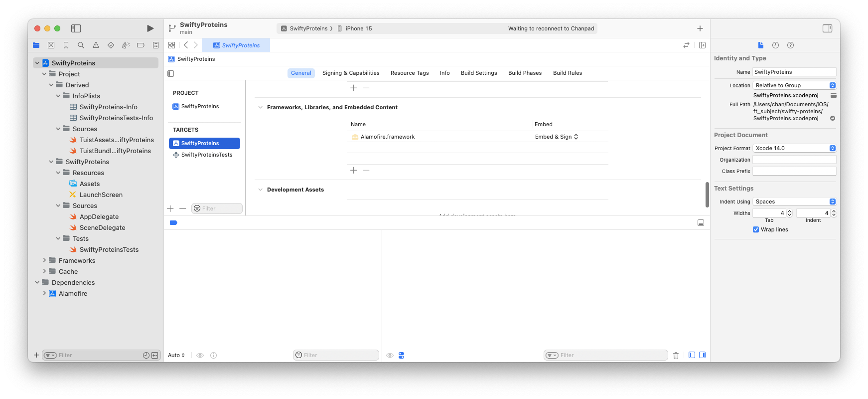Open the Auto variables scope dropdown
The image size is (868, 399).
point(176,355)
